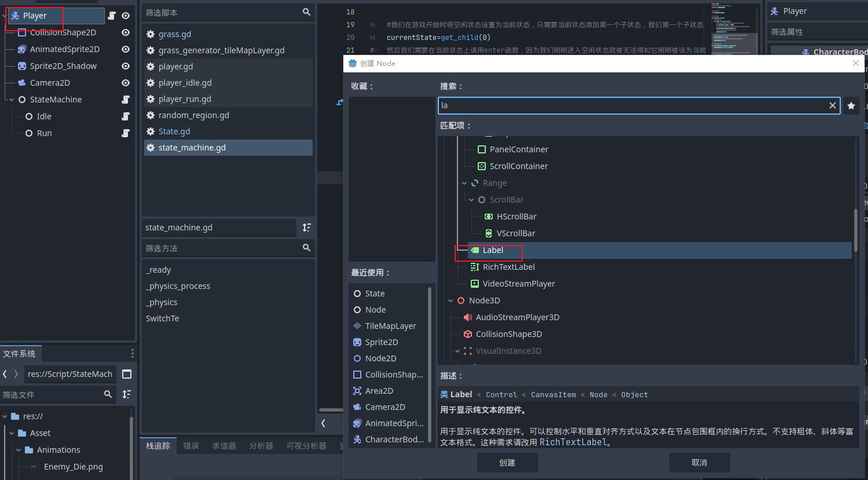Select VideoStreamPlayer node type

519,284
